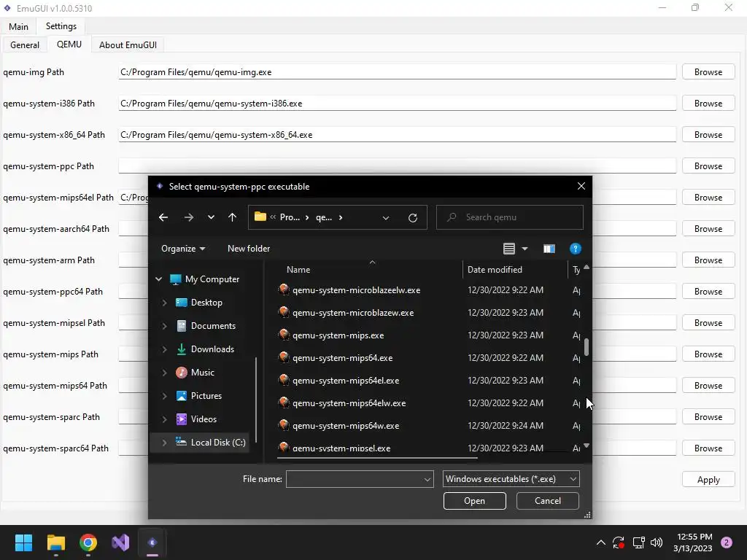Change the view layout icon
This screenshot has width=747, height=560.
[x=508, y=249]
